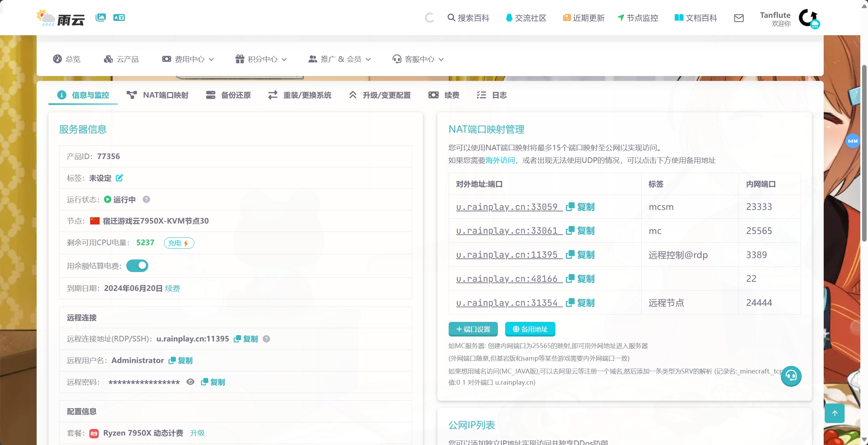Image resolution: width=868 pixels, height=445 pixels.
Task: Open the help tooltip beside 运行状态
Action: pos(146,199)
